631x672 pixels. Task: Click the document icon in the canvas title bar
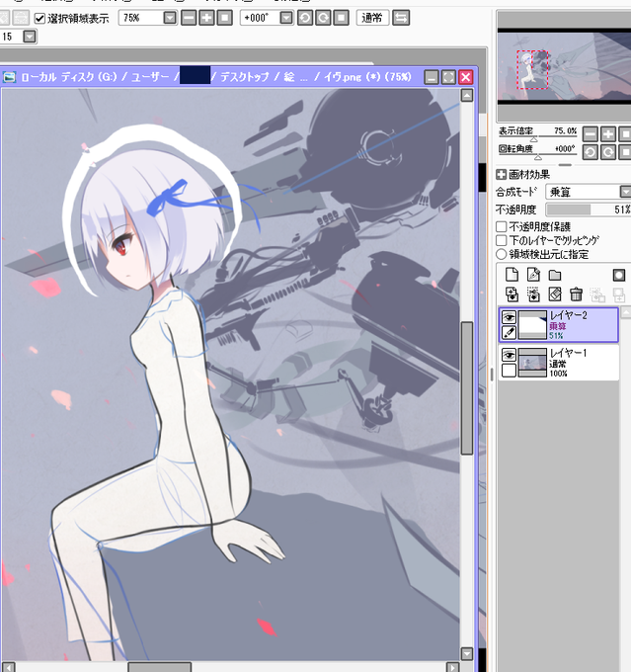[9, 77]
